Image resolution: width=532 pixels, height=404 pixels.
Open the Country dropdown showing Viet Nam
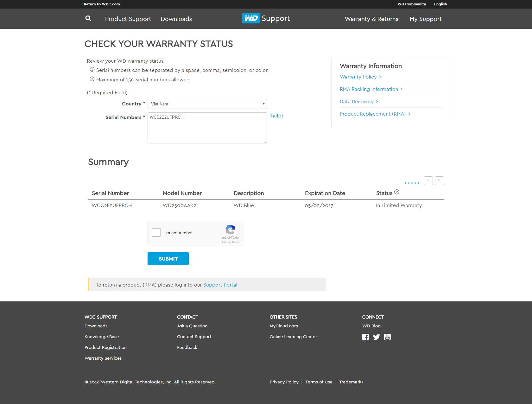pyautogui.click(x=207, y=104)
